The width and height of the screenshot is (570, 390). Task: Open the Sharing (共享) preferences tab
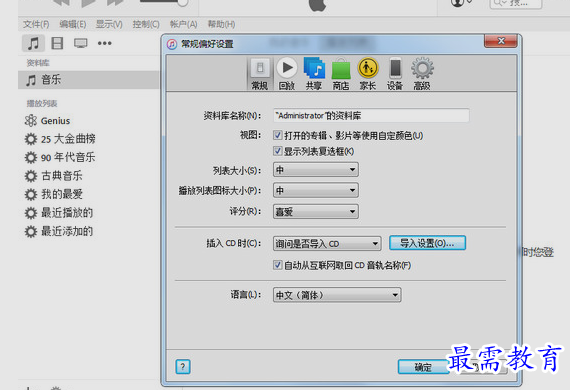[314, 74]
